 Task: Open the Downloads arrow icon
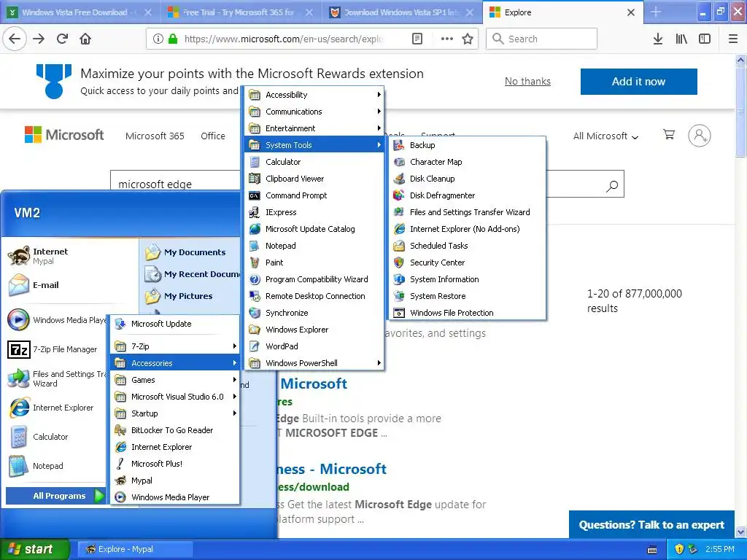pyautogui.click(x=658, y=39)
